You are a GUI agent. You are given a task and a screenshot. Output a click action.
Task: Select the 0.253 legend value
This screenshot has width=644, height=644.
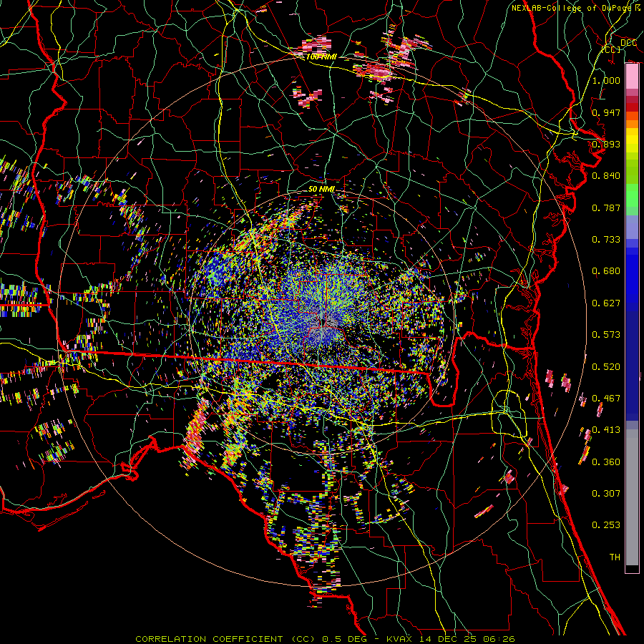pyautogui.click(x=606, y=525)
